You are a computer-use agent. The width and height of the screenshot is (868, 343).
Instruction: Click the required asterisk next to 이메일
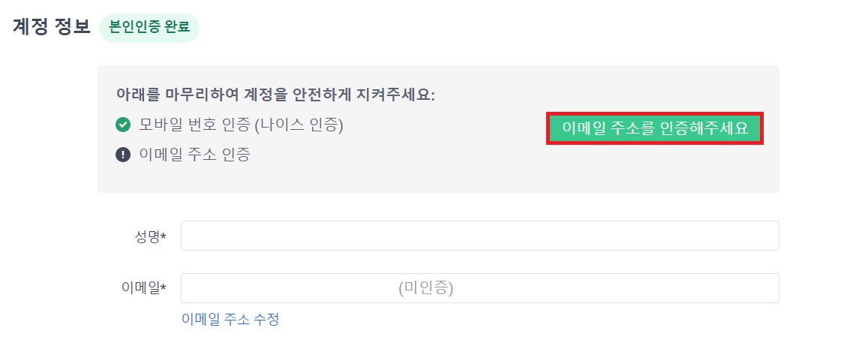pos(164,287)
